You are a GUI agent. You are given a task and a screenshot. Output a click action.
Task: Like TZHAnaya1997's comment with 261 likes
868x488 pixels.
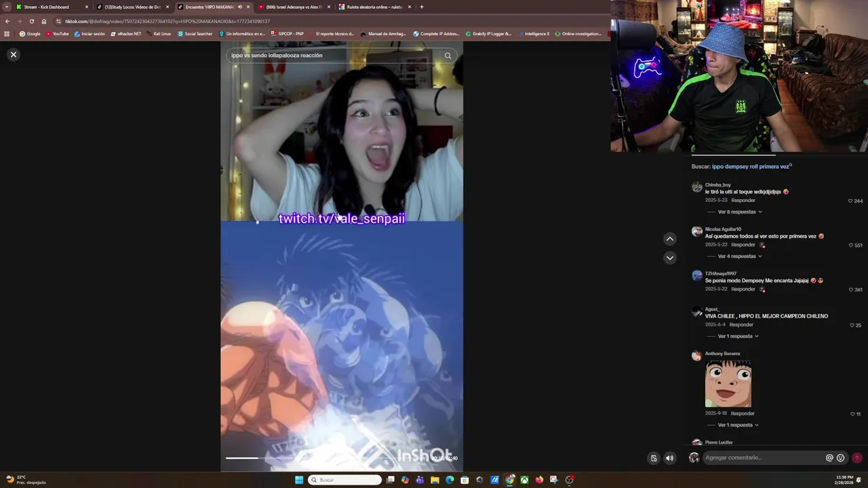pos(850,289)
